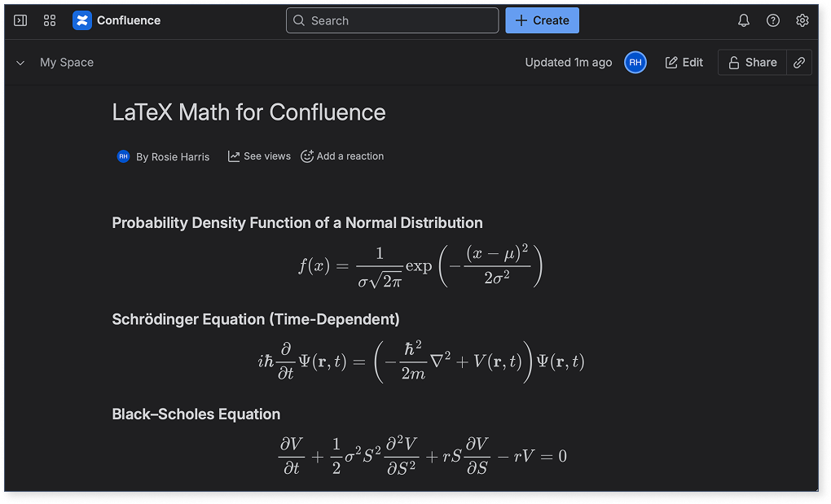Check Updated 1m ago page history
This screenshot has height=504, width=831.
pyautogui.click(x=568, y=62)
